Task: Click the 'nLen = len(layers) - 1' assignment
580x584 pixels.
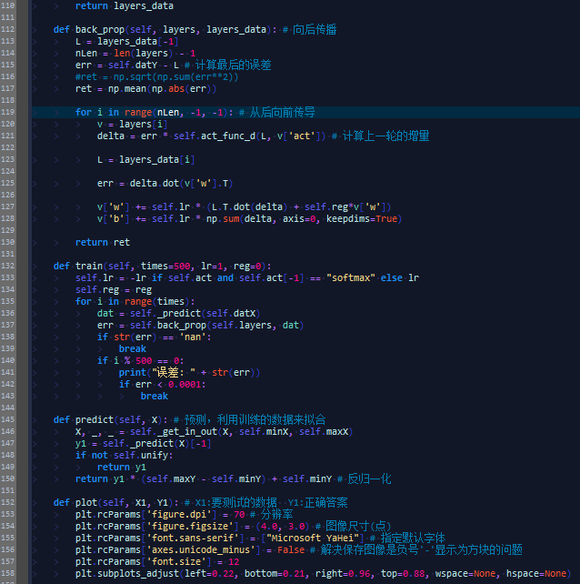Action: point(135,53)
